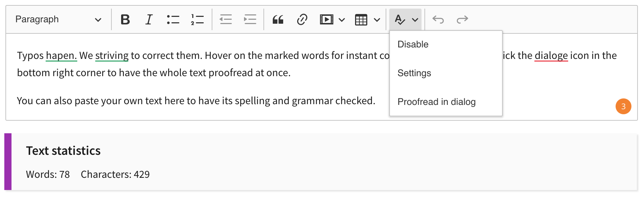The height and width of the screenshot is (199, 644).
Task: Insert a bulleted list
Action: (x=173, y=19)
